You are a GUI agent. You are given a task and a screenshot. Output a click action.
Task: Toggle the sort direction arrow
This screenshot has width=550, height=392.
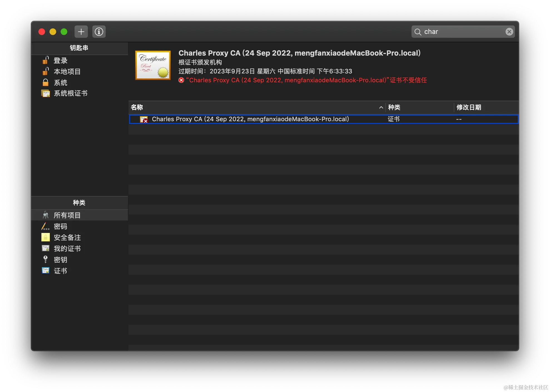[381, 108]
